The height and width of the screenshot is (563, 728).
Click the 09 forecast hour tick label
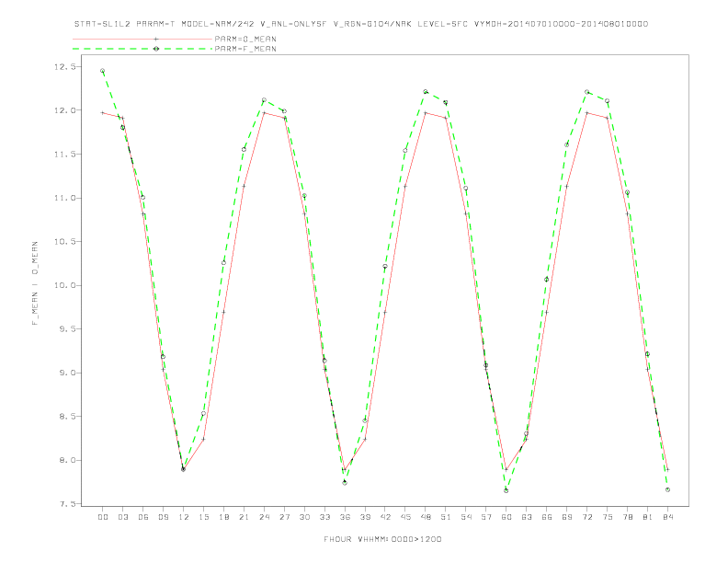pyautogui.click(x=163, y=517)
